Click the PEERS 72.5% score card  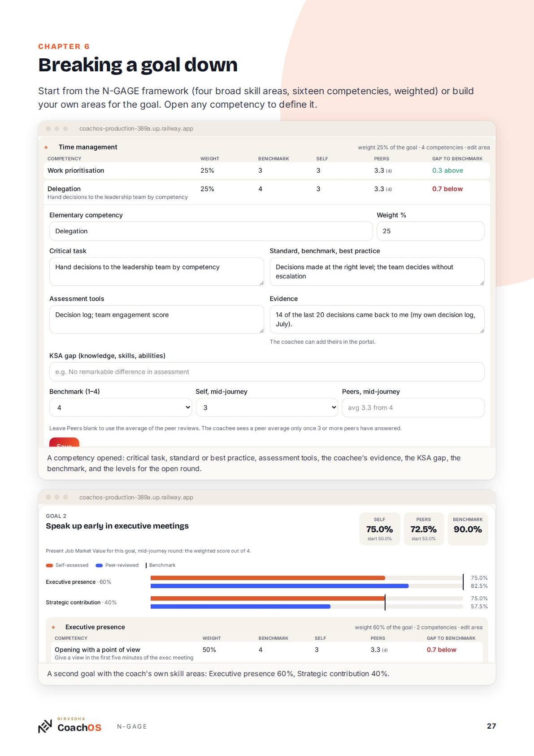point(424,529)
